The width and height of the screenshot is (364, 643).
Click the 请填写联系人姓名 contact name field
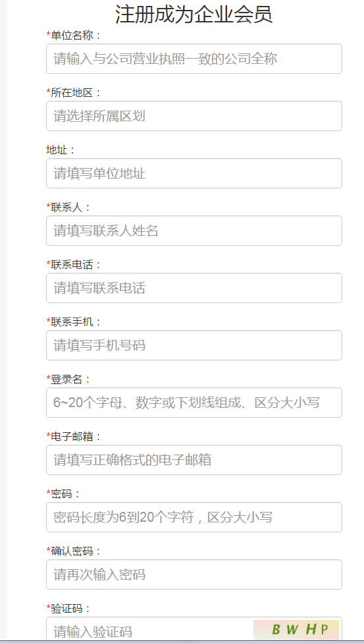point(194,231)
